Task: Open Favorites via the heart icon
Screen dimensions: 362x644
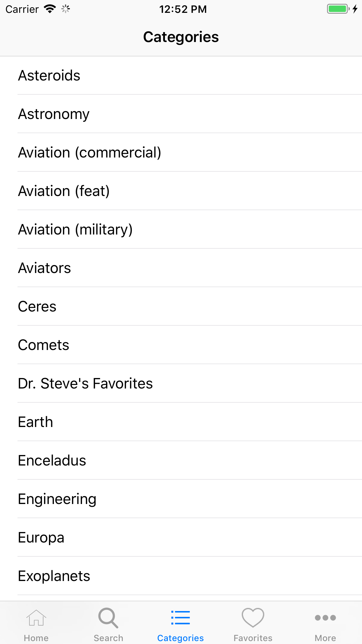Action: pos(253,618)
